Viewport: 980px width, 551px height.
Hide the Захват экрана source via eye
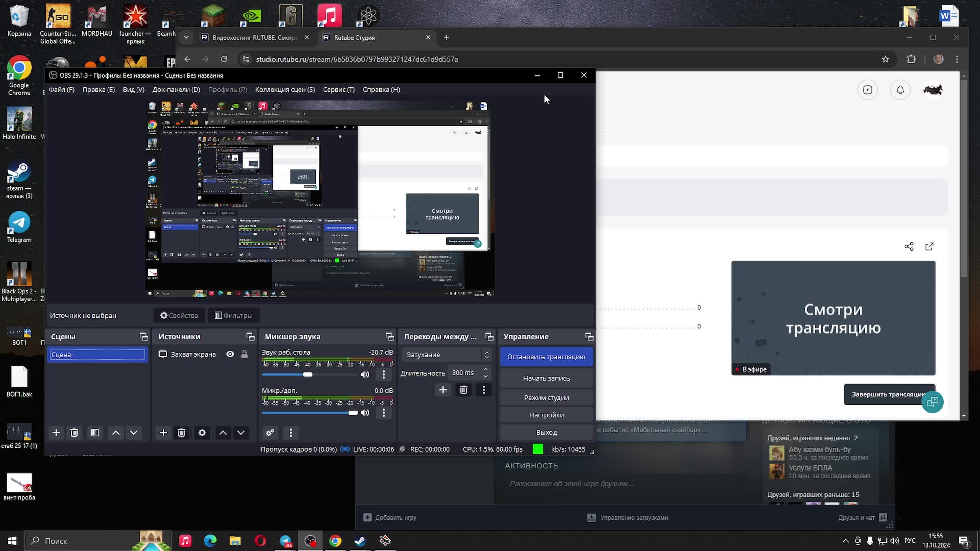(230, 354)
